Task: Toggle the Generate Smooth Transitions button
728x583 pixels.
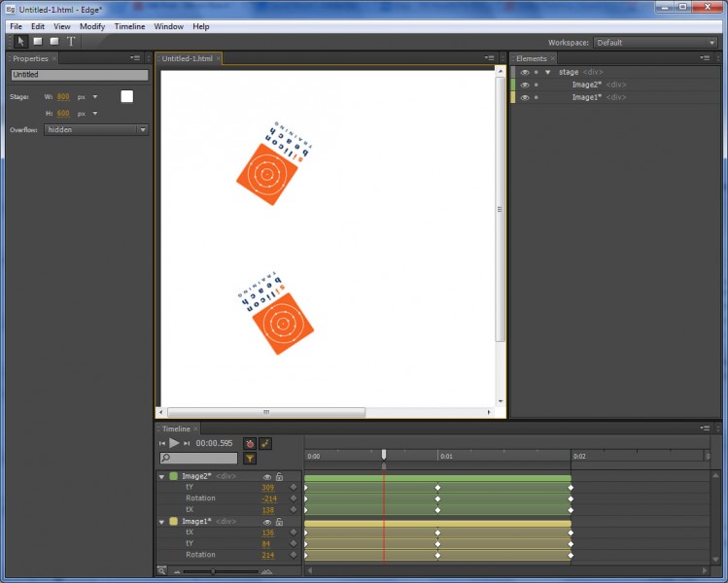Action: (x=265, y=443)
